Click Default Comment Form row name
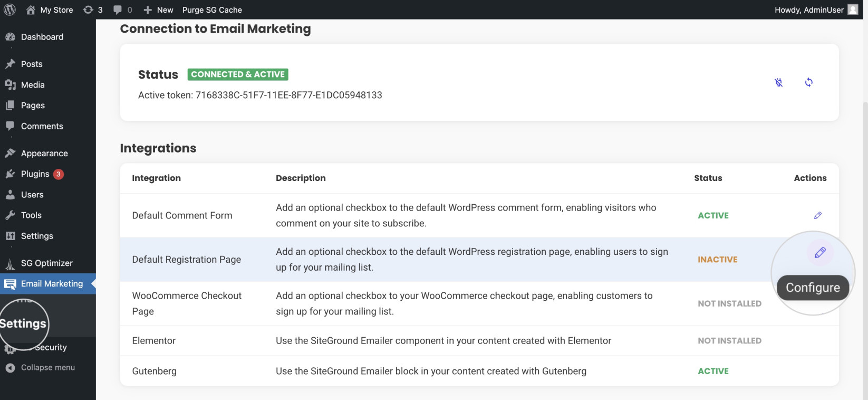Image resolution: width=868 pixels, height=400 pixels. 182,215
